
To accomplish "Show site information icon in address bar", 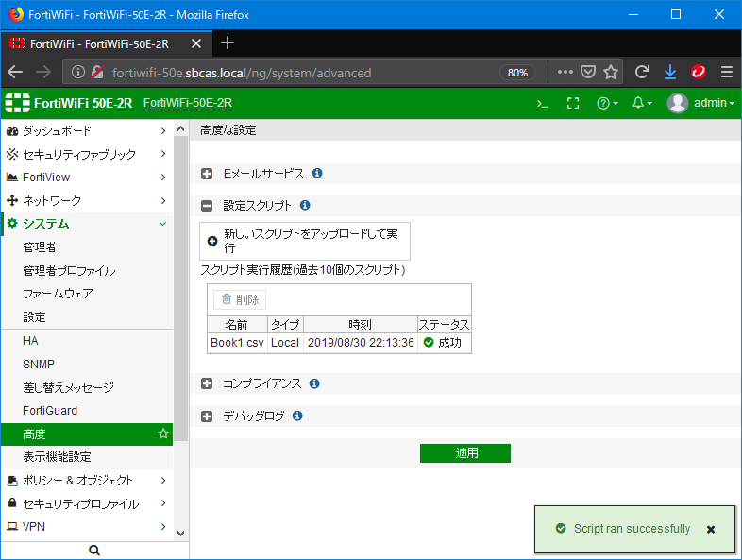I will (78, 72).
